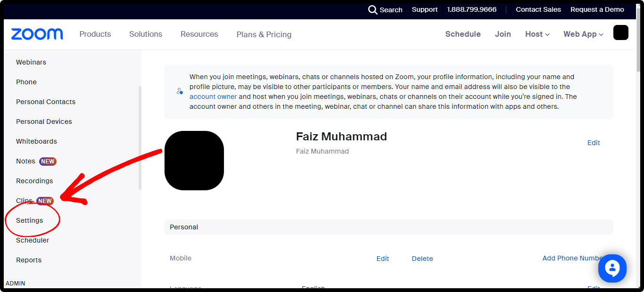
Task: Open Whiteboards in the sidebar
Action: (36, 141)
